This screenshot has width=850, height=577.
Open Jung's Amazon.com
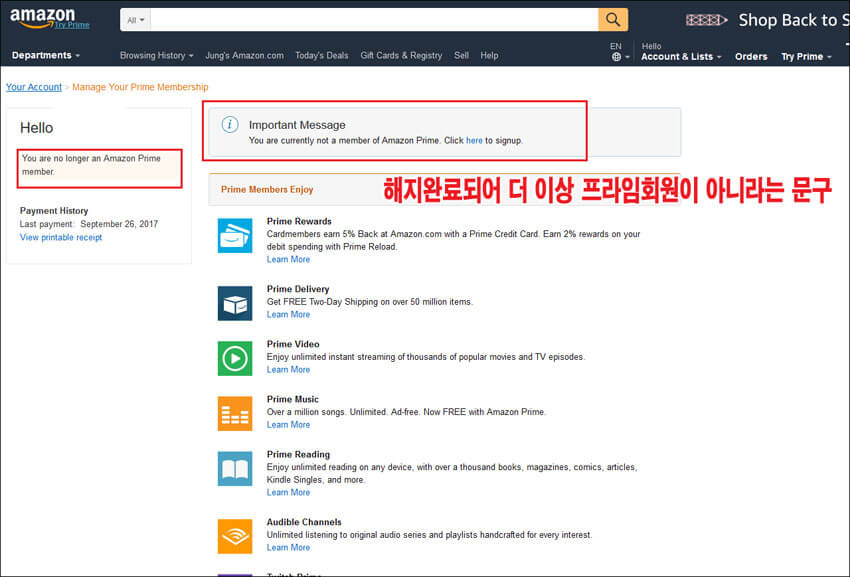(x=244, y=55)
